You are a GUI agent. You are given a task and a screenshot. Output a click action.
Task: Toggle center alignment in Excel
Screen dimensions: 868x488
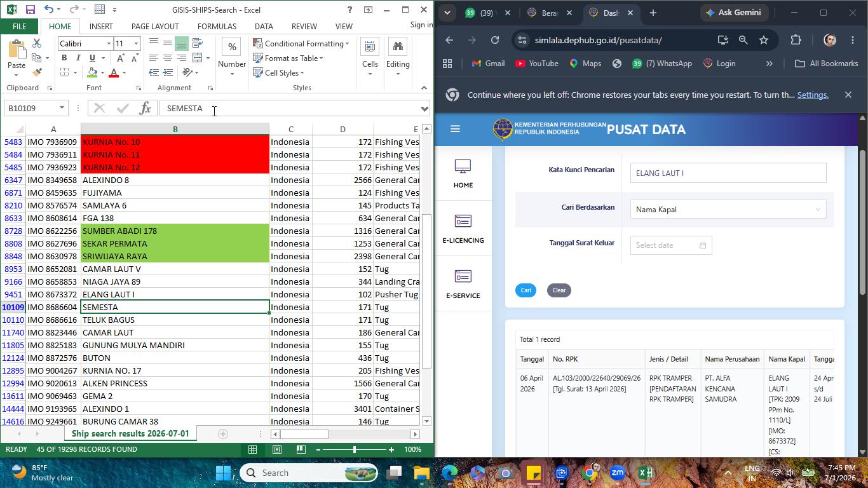[x=168, y=58]
